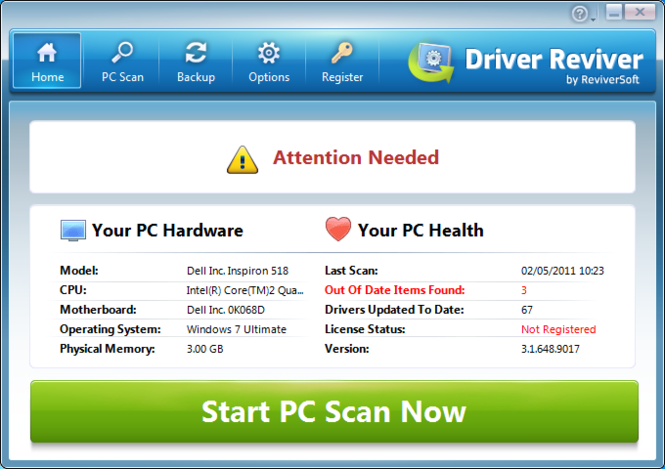Click the Driver Reviver logo icon
Image resolution: width=665 pixels, height=469 pixels.
click(431, 63)
